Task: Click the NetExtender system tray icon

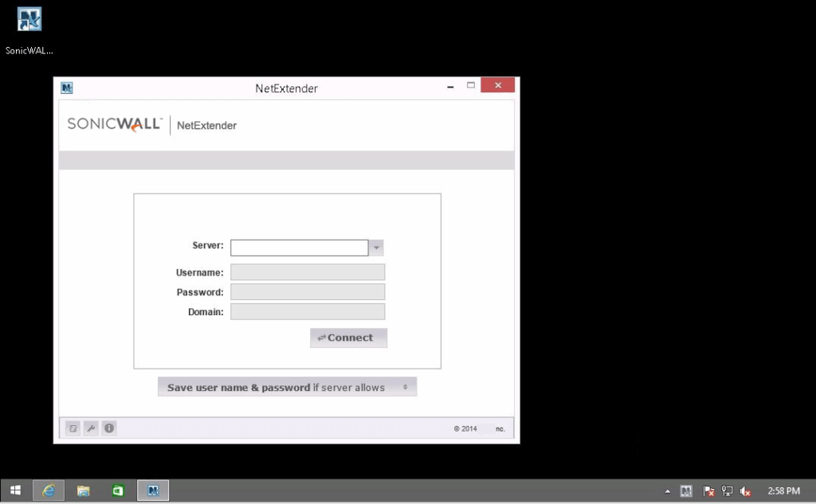Action: coord(686,491)
